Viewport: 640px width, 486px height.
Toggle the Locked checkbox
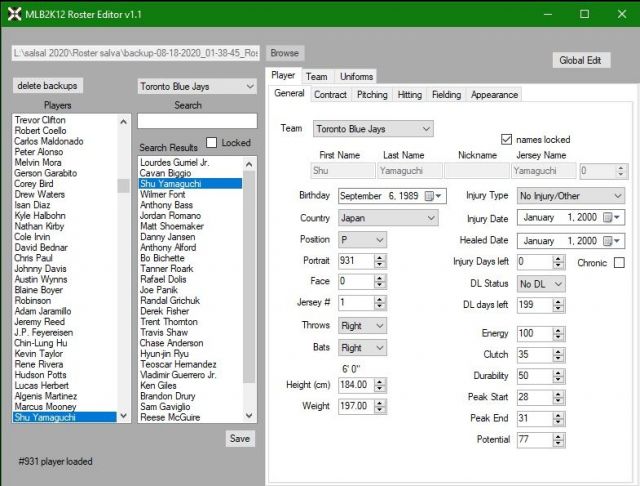pyautogui.click(x=211, y=142)
